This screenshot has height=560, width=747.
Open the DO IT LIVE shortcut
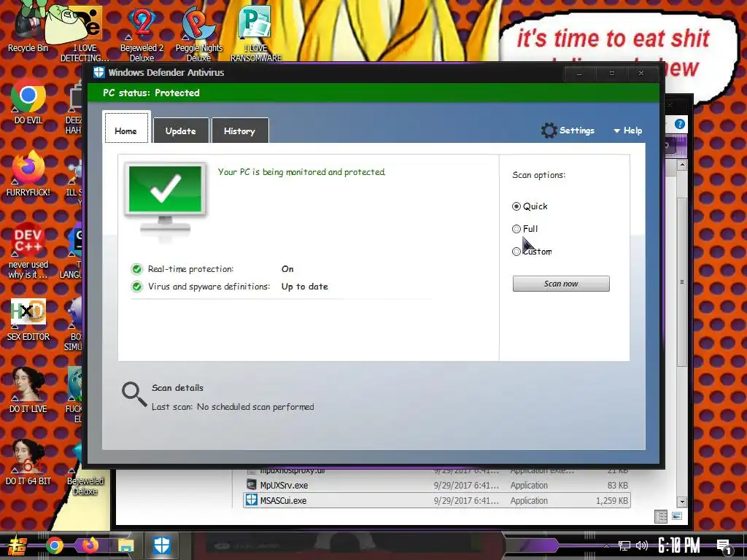point(28,391)
